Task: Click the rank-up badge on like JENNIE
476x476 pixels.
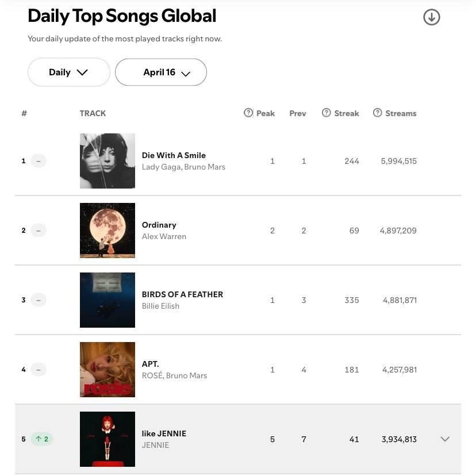Action: tap(42, 439)
